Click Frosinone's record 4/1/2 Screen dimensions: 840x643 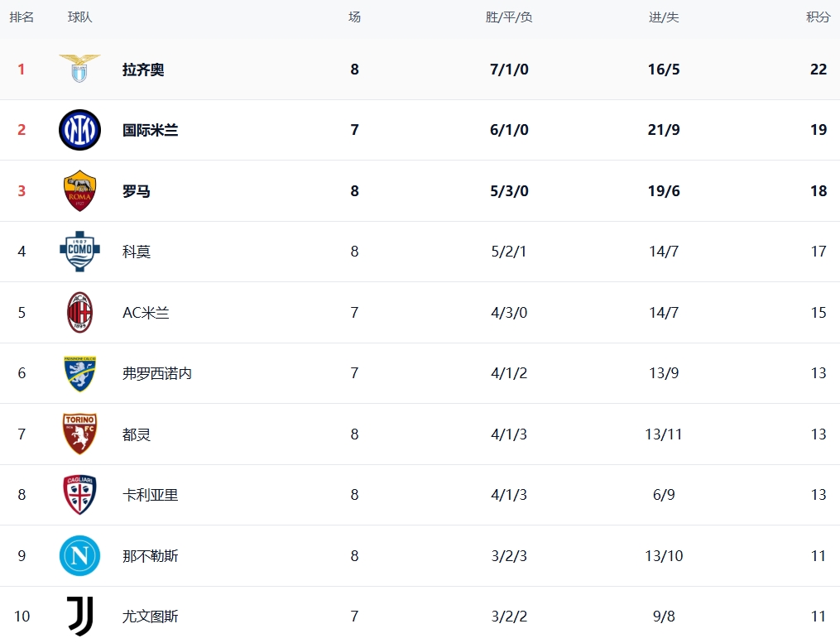coord(509,373)
